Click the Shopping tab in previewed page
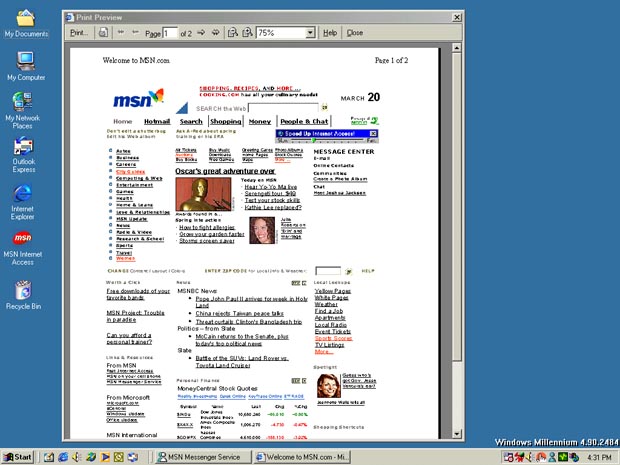Screen dimensions: 620x465 (x=226, y=121)
